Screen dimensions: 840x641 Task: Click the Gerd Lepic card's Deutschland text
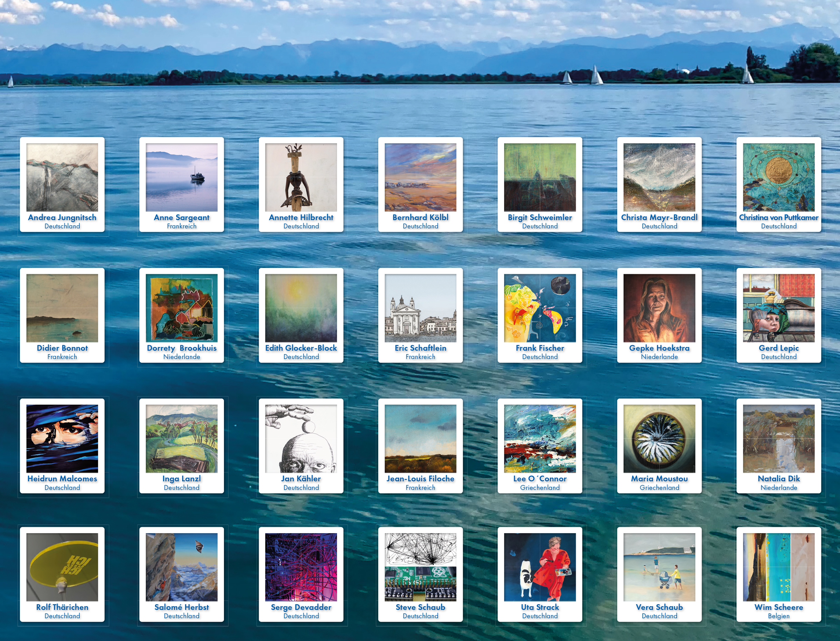[x=779, y=357]
